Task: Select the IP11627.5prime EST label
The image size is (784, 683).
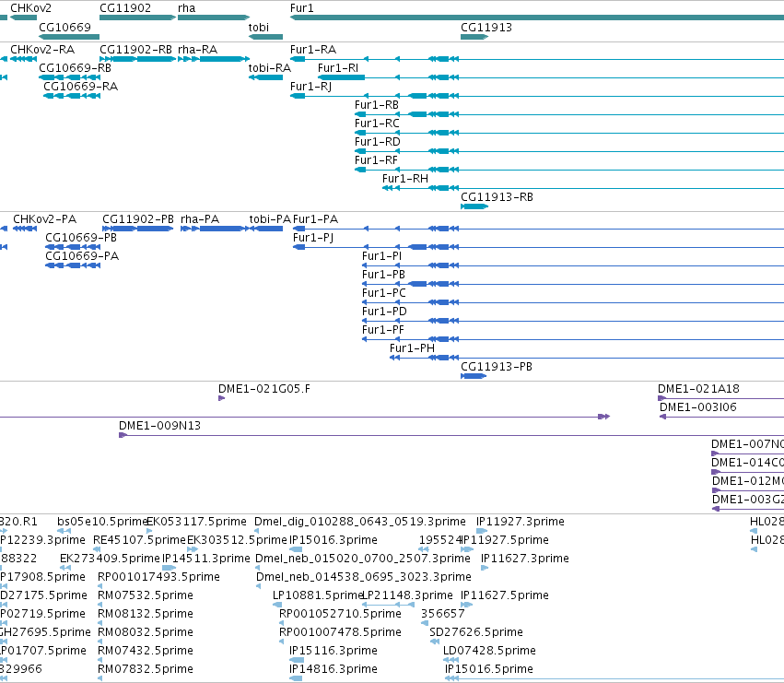Action: click(x=505, y=595)
